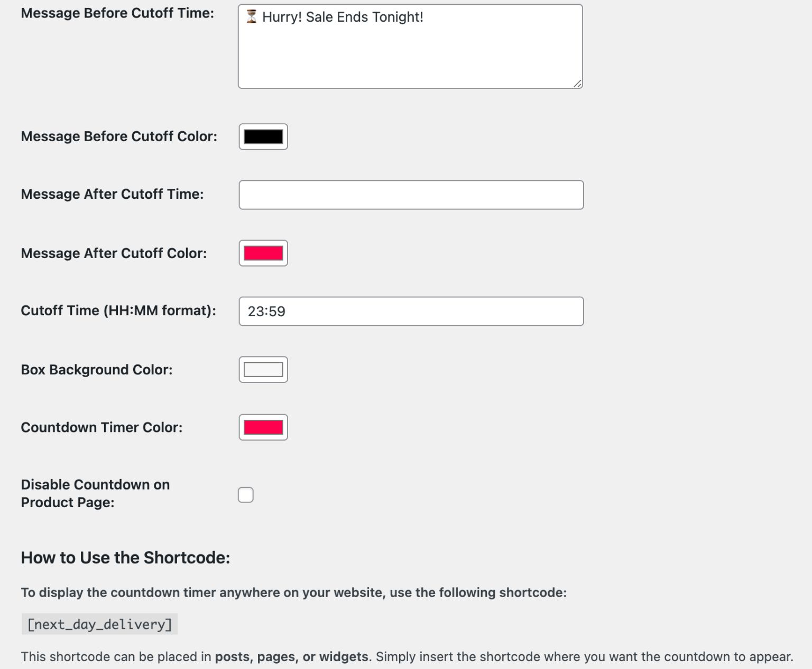This screenshot has height=669, width=812.
Task: Click the "Message Before Cutoff Time:" label
Action: pyautogui.click(x=117, y=13)
